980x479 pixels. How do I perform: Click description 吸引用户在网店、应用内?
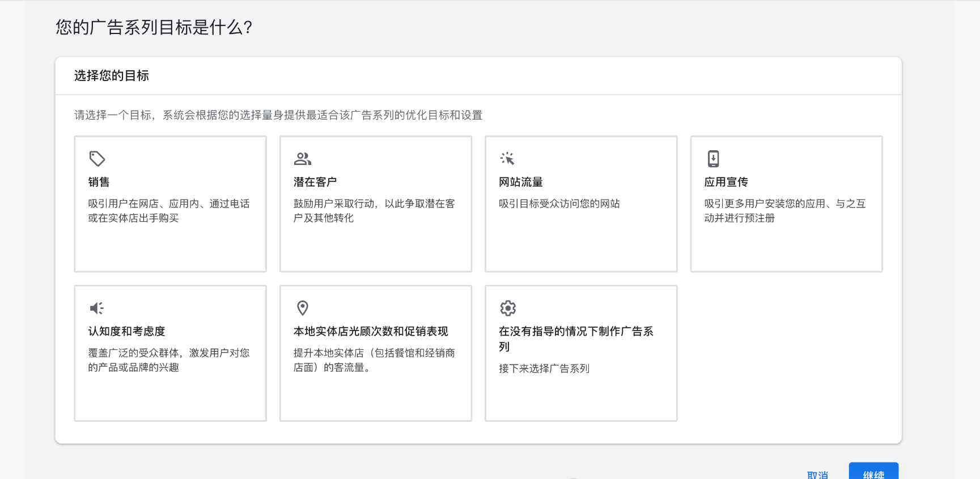(x=169, y=211)
